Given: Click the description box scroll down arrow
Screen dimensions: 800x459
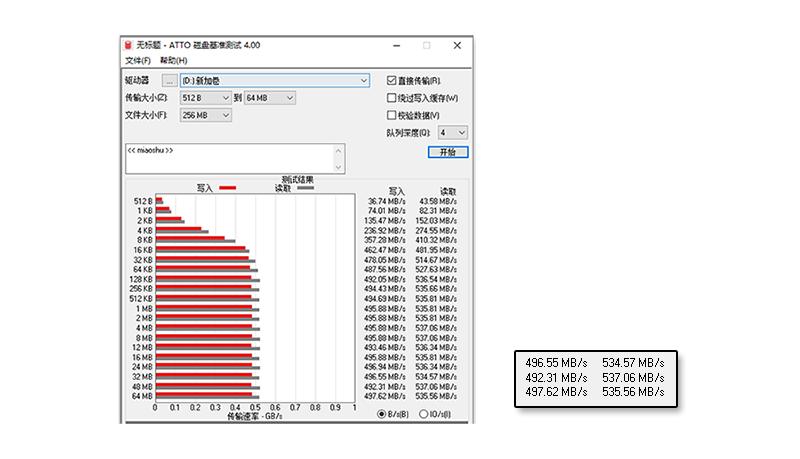Looking at the screenshot, I should coord(338,167).
